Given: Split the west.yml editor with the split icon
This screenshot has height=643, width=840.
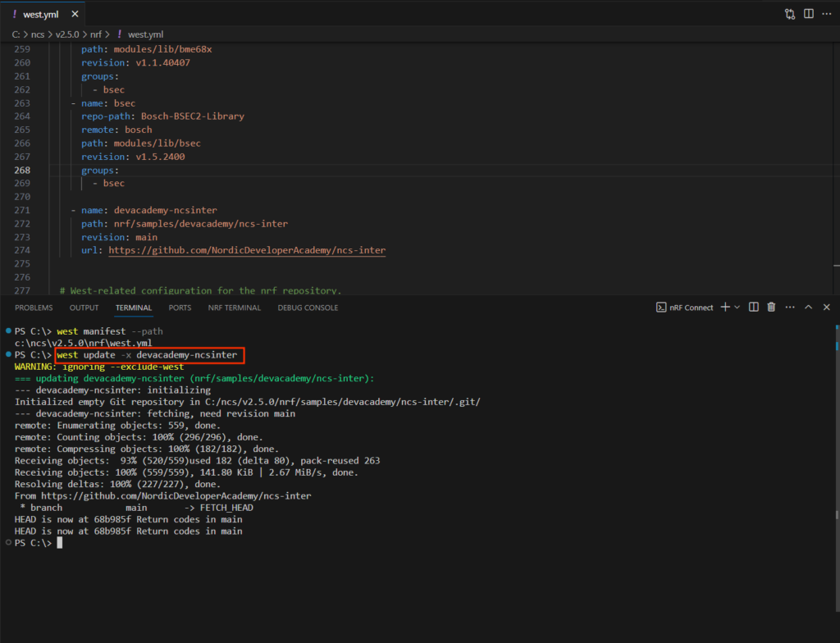Looking at the screenshot, I should click(809, 13).
